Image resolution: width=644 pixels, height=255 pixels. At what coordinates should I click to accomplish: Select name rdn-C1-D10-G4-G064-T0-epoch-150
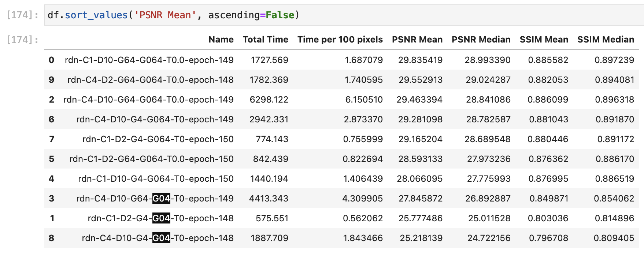click(156, 179)
